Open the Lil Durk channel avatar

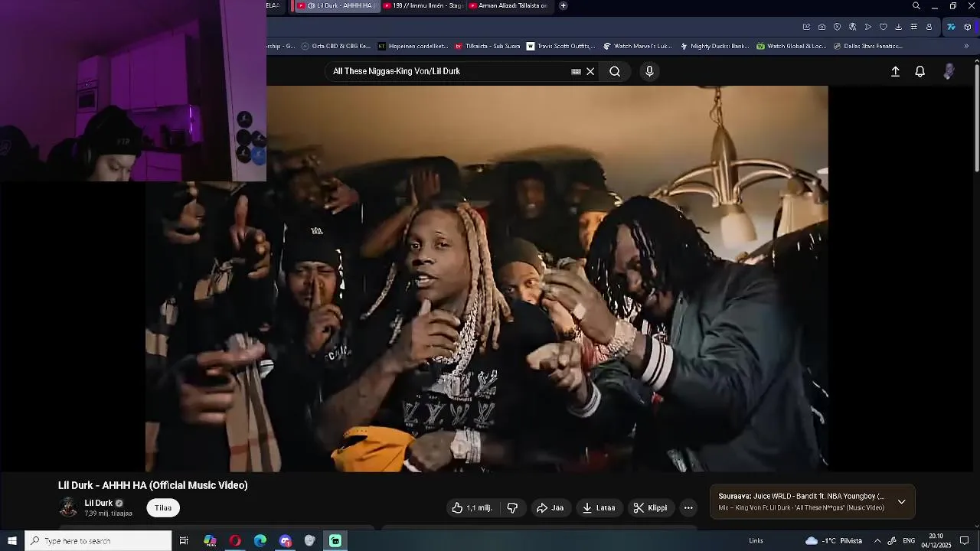68,507
